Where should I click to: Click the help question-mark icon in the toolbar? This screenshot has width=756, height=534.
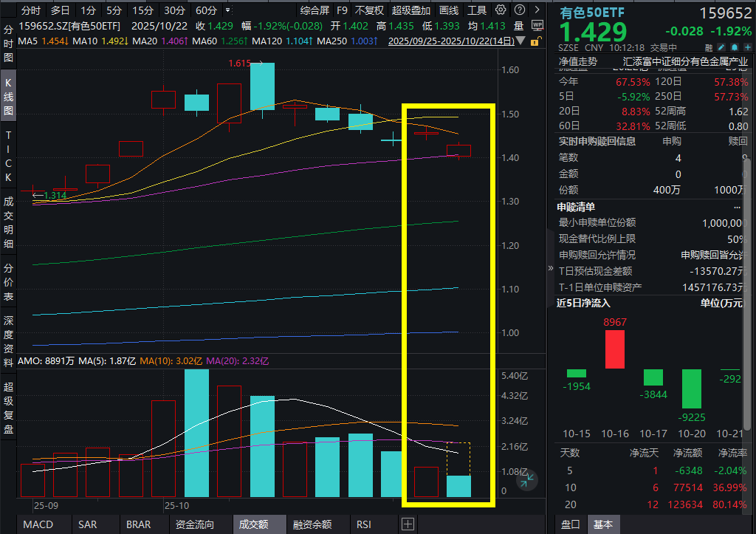[x=519, y=10]
